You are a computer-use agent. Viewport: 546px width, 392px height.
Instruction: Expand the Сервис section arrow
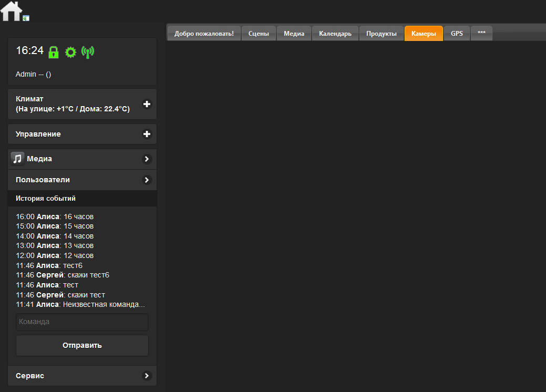[147, 376]
